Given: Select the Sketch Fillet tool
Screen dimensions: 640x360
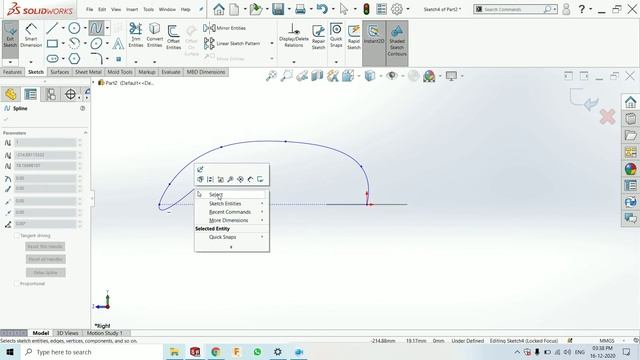Looking at the screenshot, I should tap(96, 59).
